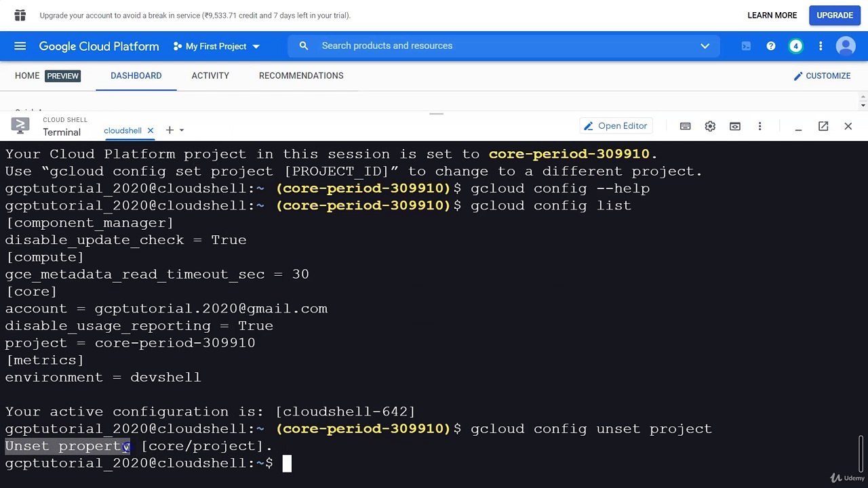Click the PREVIEW badge
Viewport: 868px width, 488px height.
pyautogui.click(x=62, y=76)
